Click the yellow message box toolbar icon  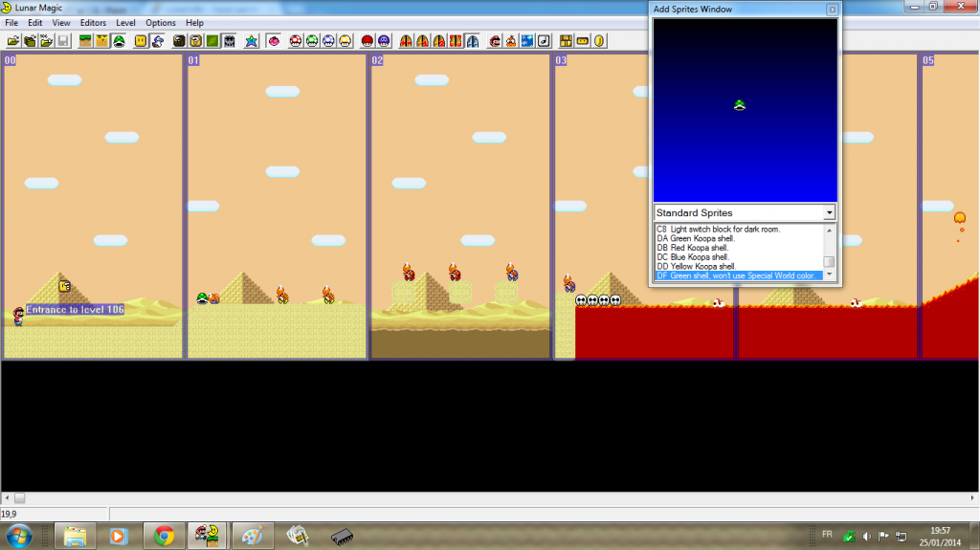(x=583, y=41)
